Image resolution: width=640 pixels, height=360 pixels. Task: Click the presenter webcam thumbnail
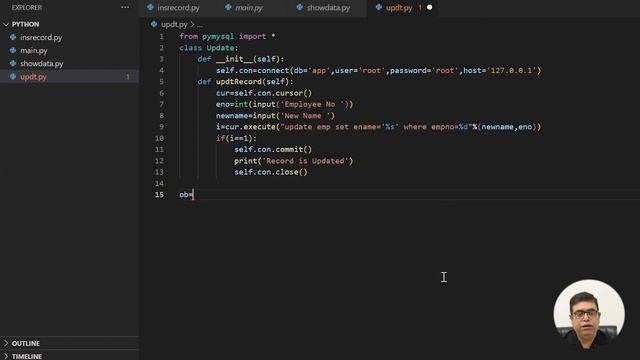[589, 314]
